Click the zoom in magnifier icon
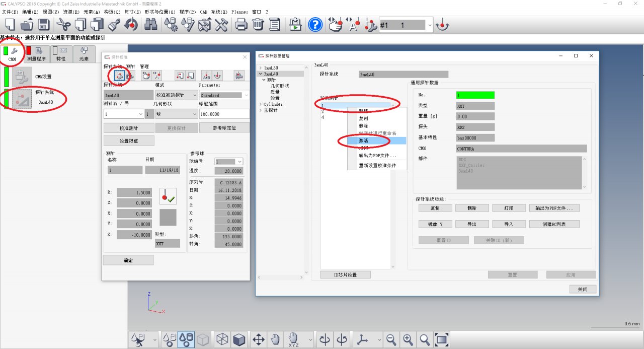Screen dimensions: 644x349 (408, 340)
